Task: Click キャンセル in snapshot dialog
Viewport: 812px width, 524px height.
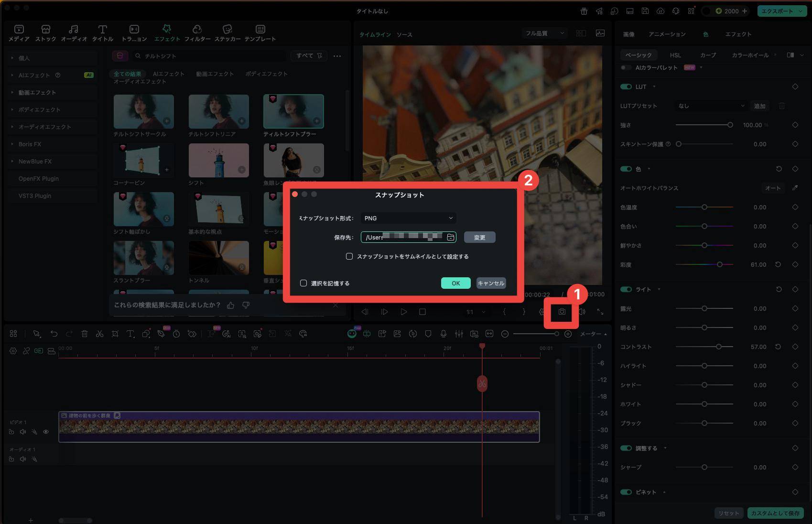Action: 491,283
